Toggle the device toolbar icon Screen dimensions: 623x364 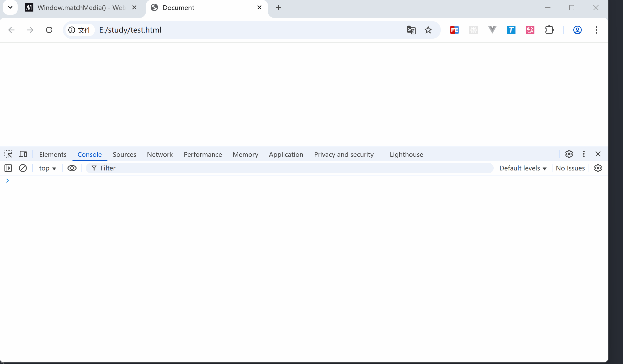[23, 154]
